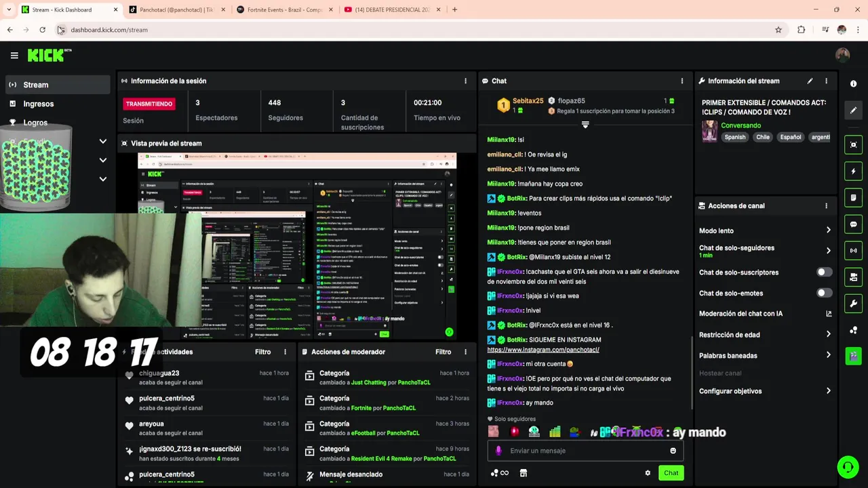Click the channel actions camera icon in the right sidebar
Image resolution: width=868 pixels, height=488 pixels.
853,277
